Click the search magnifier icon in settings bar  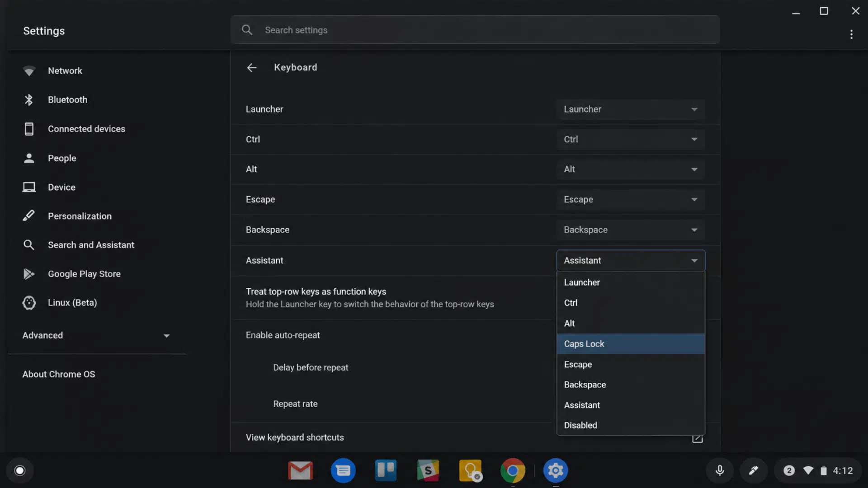(x=247, y=30)
